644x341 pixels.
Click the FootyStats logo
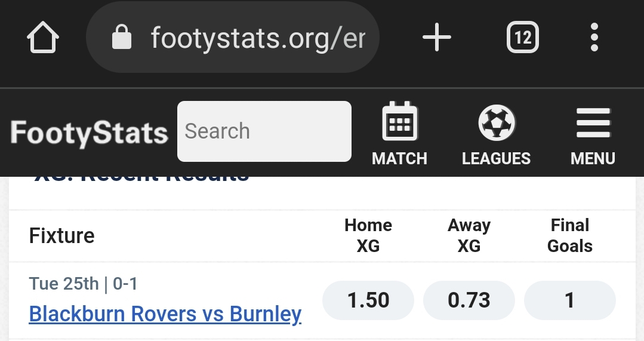pyautogui.click(x=89, y=133)
